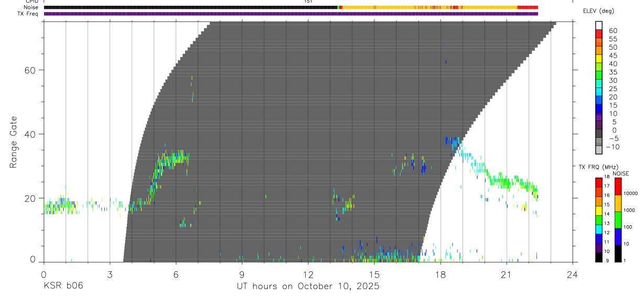Click the 60 label on ELEV scale
Viewport: 644px width, 297px height.
(x=613, y=30)
